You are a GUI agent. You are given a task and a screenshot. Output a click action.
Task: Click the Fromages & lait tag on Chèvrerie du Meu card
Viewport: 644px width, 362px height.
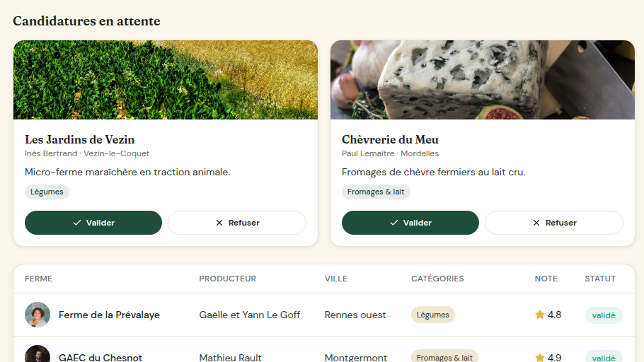coord(376,192)
